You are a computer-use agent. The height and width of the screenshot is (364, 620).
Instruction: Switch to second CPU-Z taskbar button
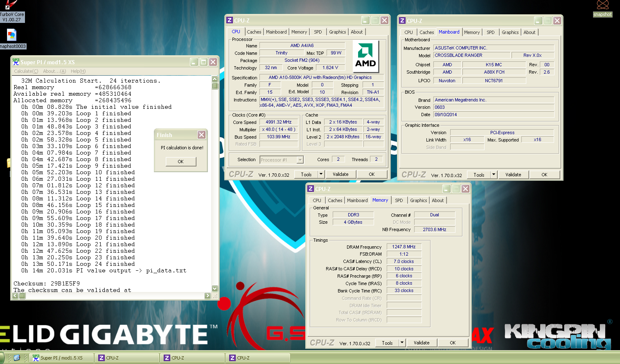(192, 358)
